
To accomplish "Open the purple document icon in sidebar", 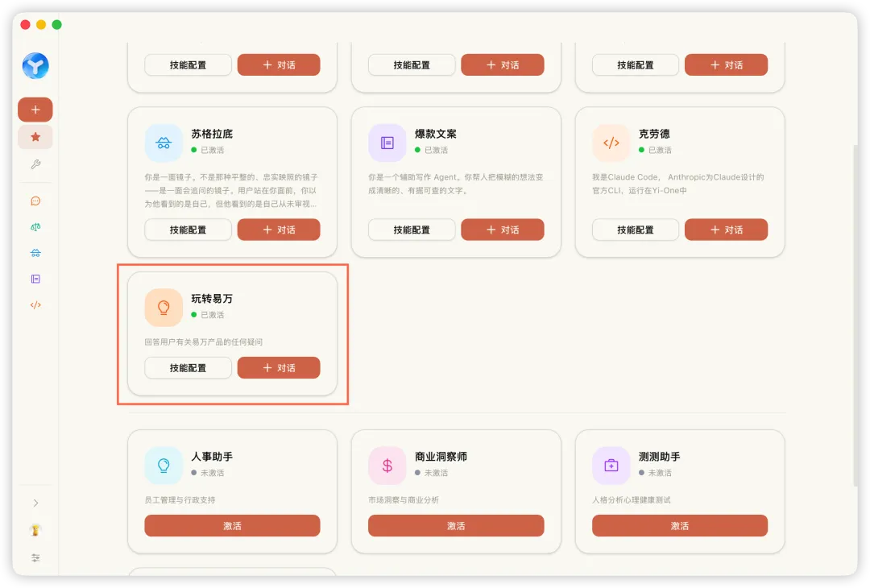I will point(35,279).
